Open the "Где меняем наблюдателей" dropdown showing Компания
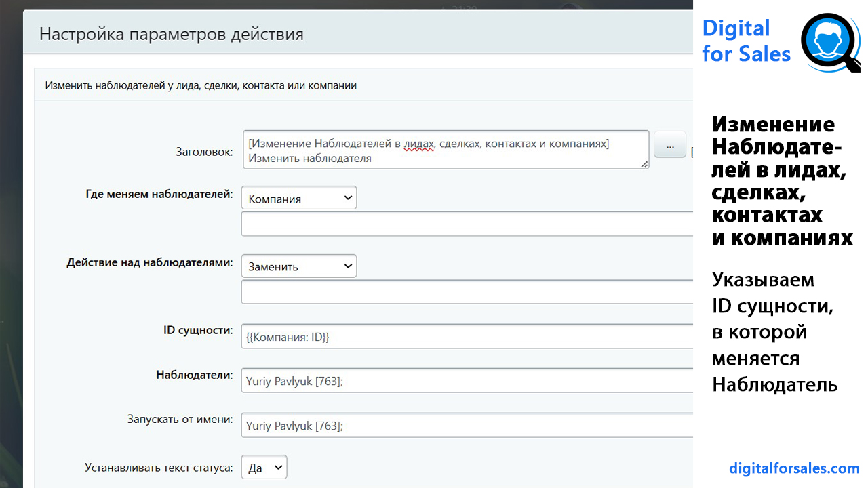The image size is (868, 488). tap(298, 199)
